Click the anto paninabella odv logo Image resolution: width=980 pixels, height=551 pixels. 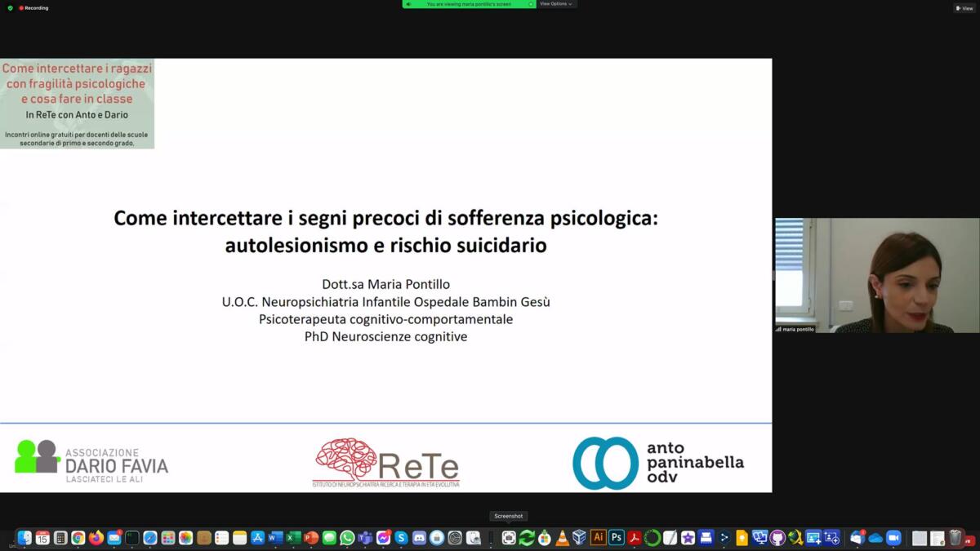[x=658, y=463]
